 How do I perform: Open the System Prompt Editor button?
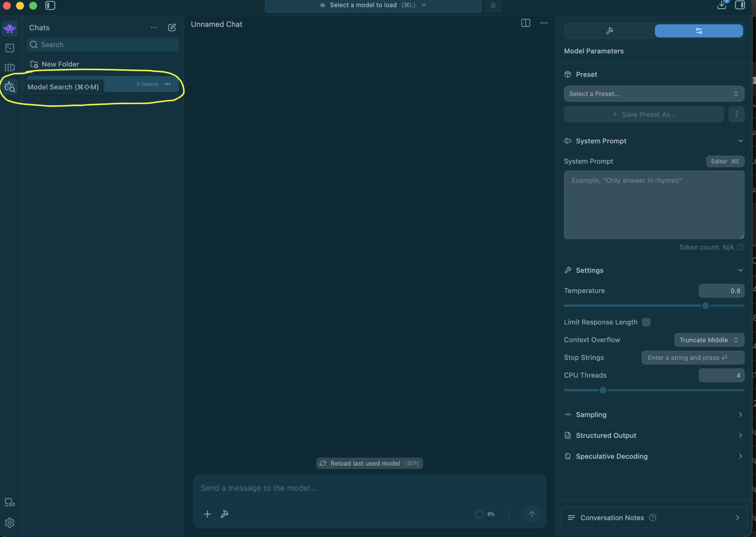725,161
